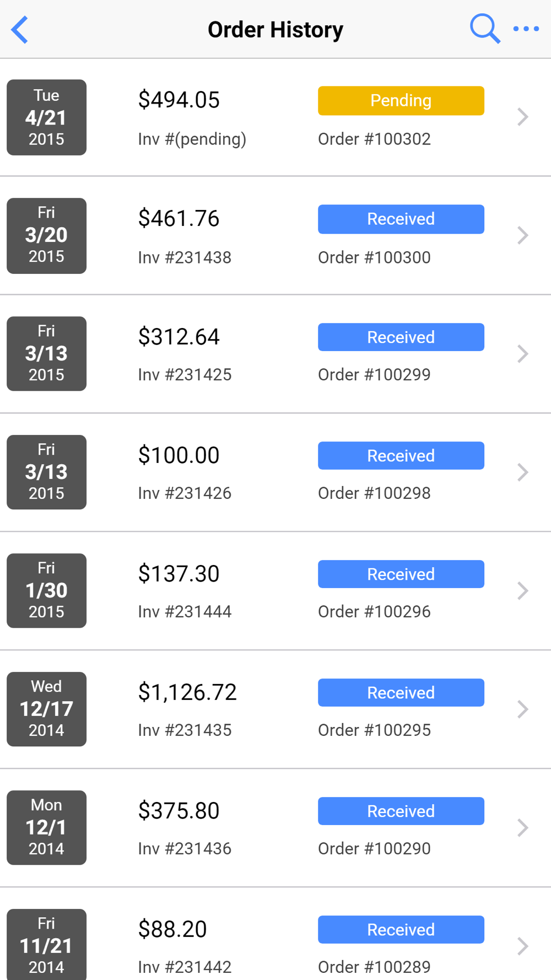The image size is (551, 980).
Task: Select the Fri 3/20 2015 date tile
Action: coord(46,235)
